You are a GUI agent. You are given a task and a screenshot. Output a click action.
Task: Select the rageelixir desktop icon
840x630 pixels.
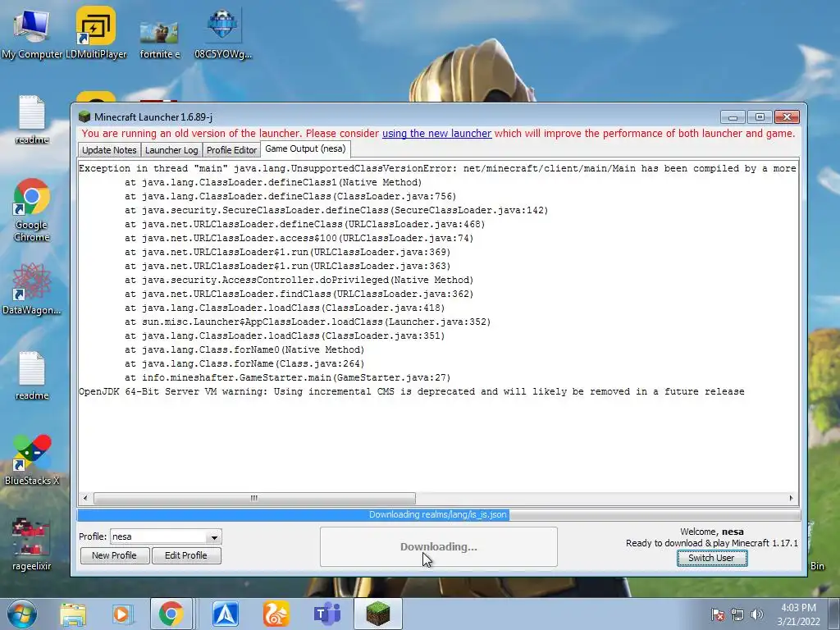point(32,543)
